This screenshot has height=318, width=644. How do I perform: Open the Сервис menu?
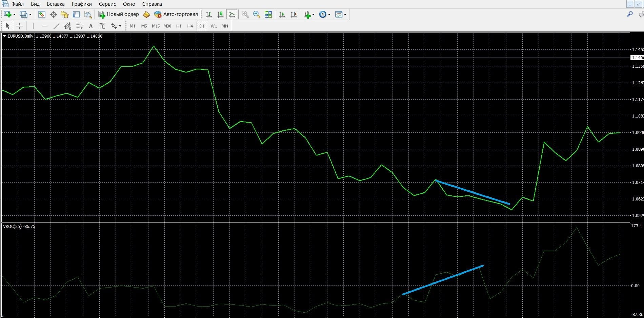click(x=107, y=4)
